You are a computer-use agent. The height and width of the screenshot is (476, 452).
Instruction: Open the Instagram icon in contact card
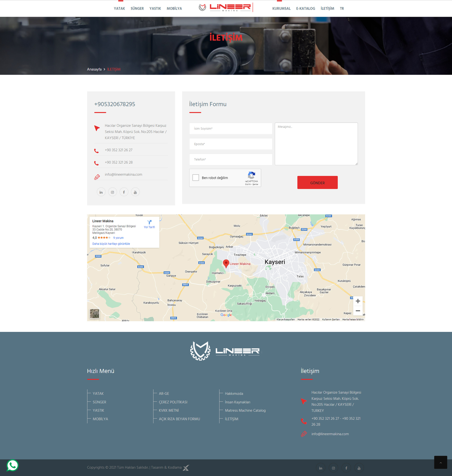pyautogui.click(x=113, y=192)
